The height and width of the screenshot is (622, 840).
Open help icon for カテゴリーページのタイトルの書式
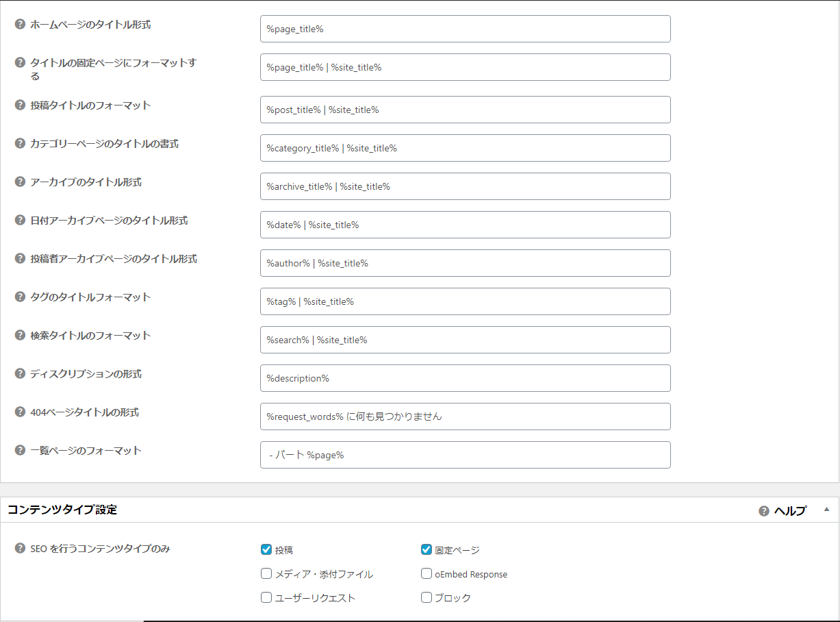tap(20, 144)
